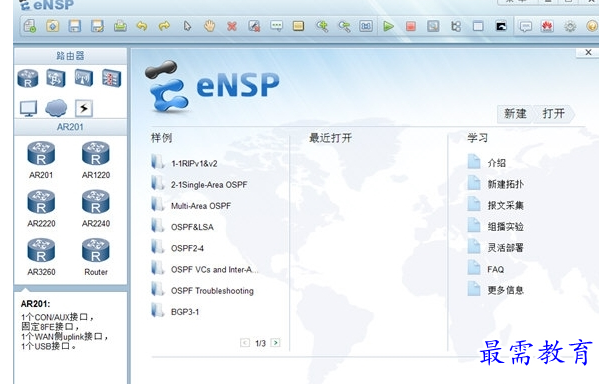This screenshot has height=384, width=601.
Task: Click the 新建 button
Action: pos(515,114)
